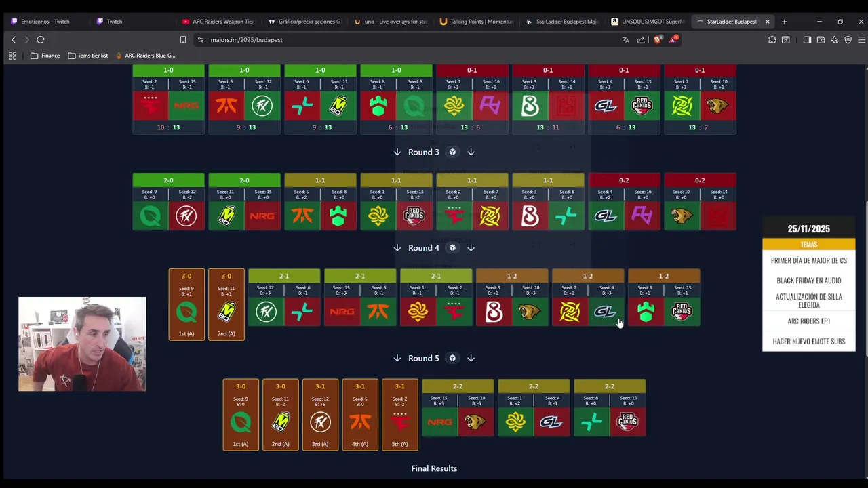Viewport: 868px width, 488px height.
Task: Click HACER NUEVO EMOTE SUBS topic
Action: (809, 342)
